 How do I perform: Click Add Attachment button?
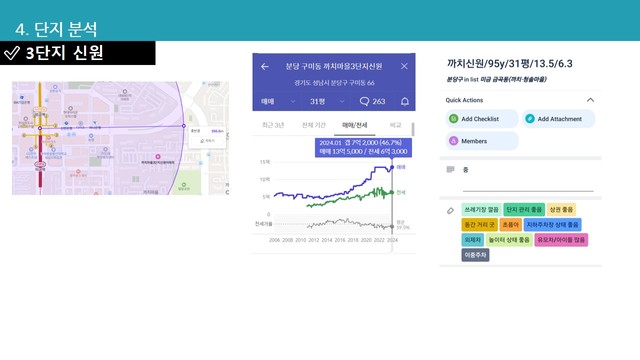pos(558,119)
